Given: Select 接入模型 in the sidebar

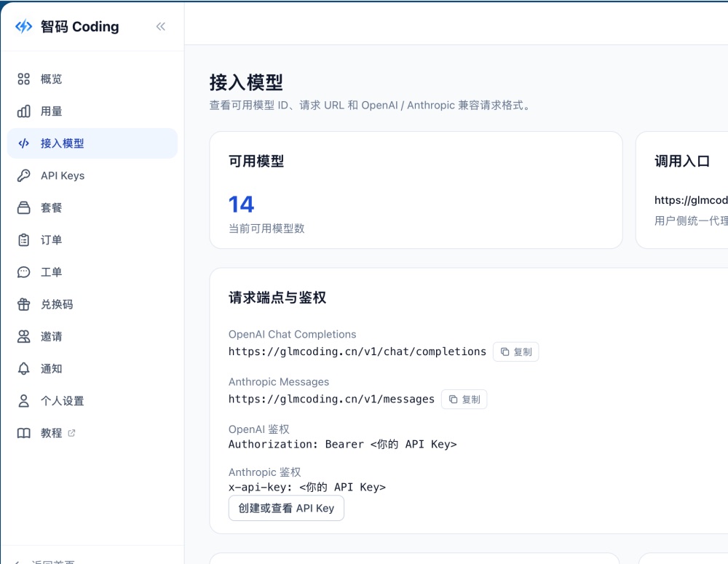Looking at the screenshot, I should point(92,143).
